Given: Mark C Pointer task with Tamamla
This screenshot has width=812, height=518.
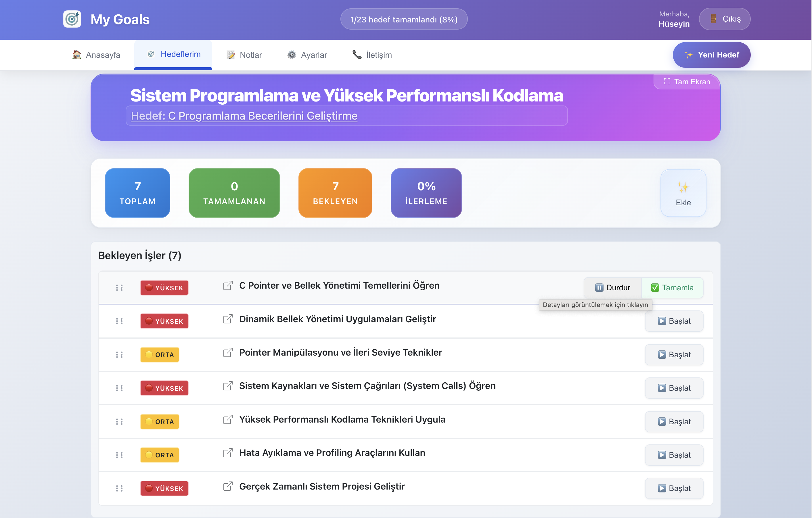Looking at the screenshot, I should [672, 287].
